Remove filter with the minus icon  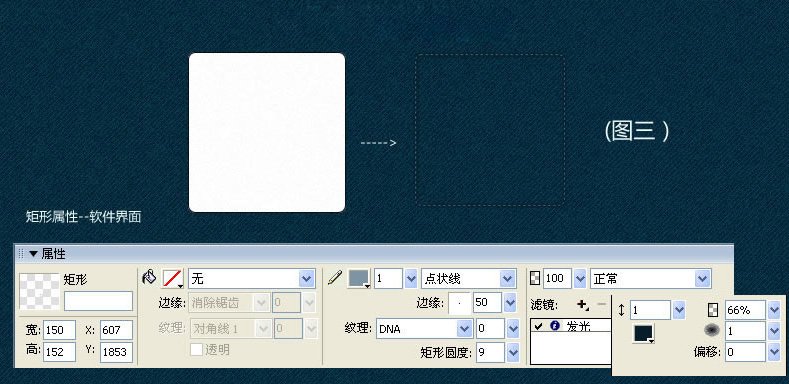(x=601, y=304)
